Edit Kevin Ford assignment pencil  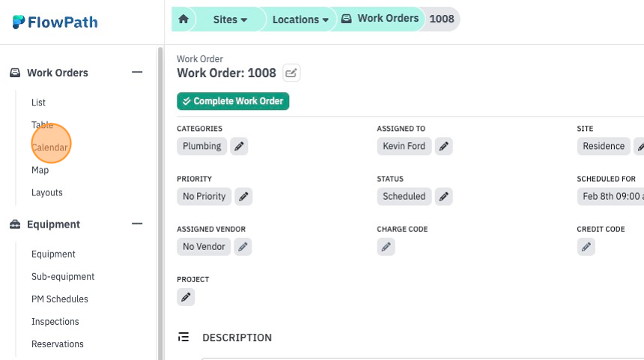coord(443,146)
